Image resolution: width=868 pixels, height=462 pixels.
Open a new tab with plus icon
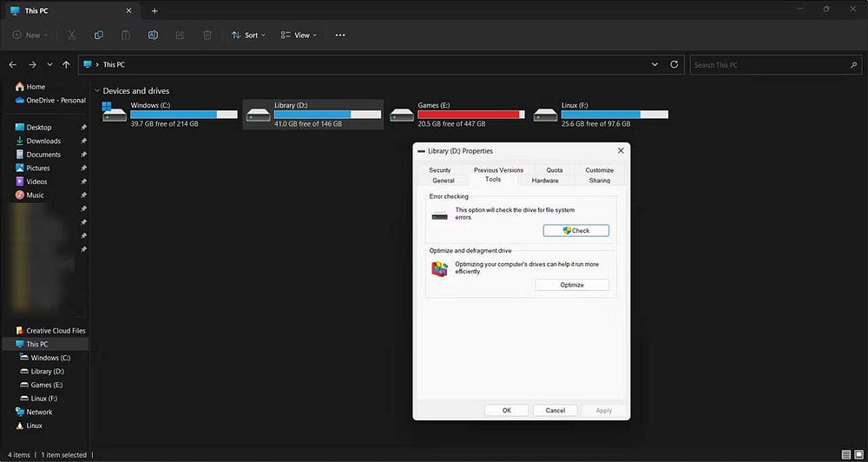tap(155, 11)
